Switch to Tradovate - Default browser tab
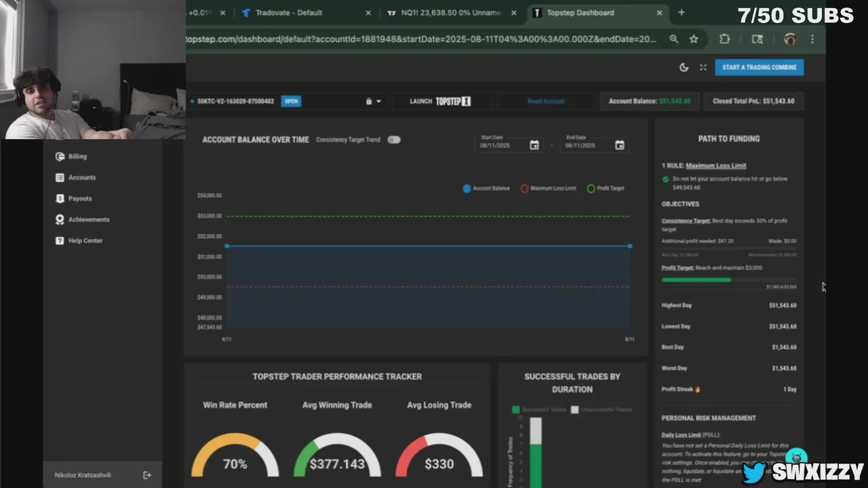868x488 pixels. [x=289, y=13]
